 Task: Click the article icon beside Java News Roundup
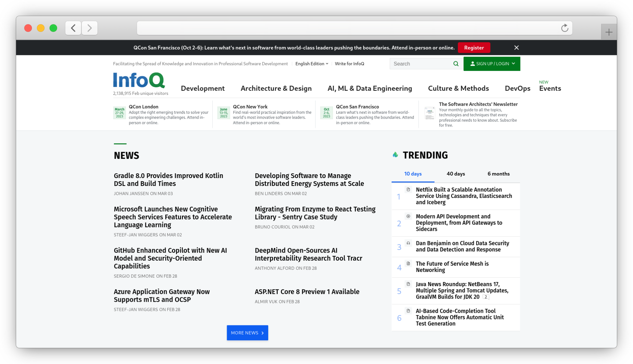click(x=408, y=284)
